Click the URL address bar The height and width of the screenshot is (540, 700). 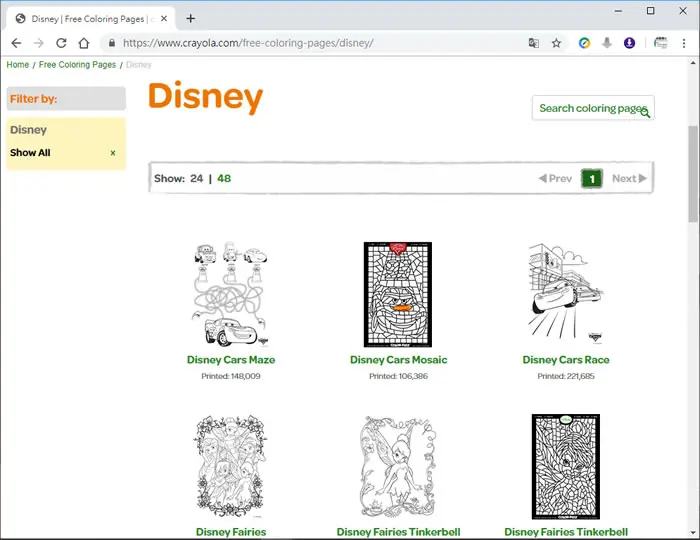pyautogui.click(x=312, y=43)
